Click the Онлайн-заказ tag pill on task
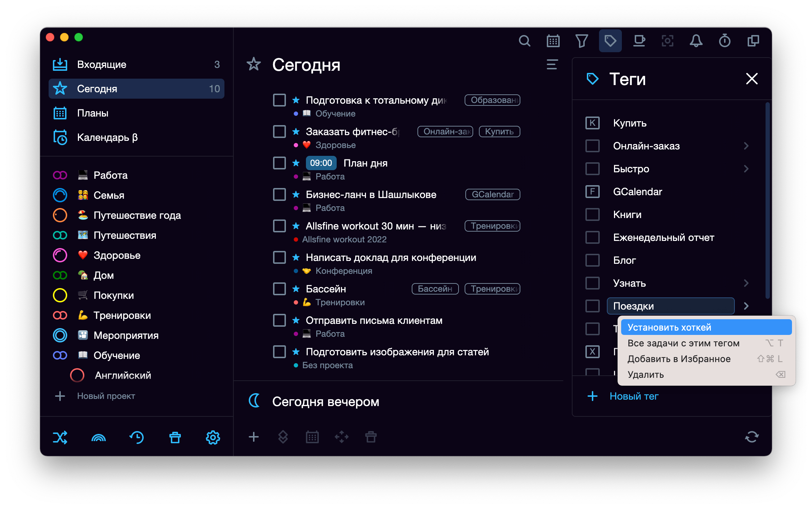 [445, 132]
